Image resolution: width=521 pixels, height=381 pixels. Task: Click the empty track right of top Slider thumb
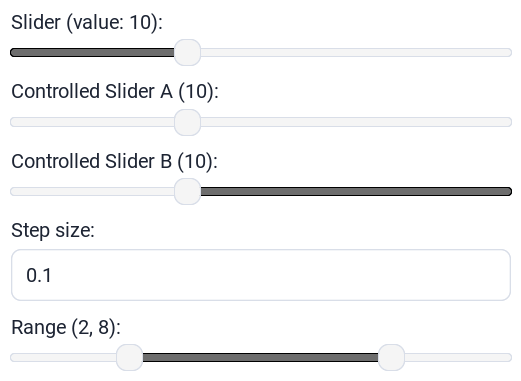[x=356, y=52]
